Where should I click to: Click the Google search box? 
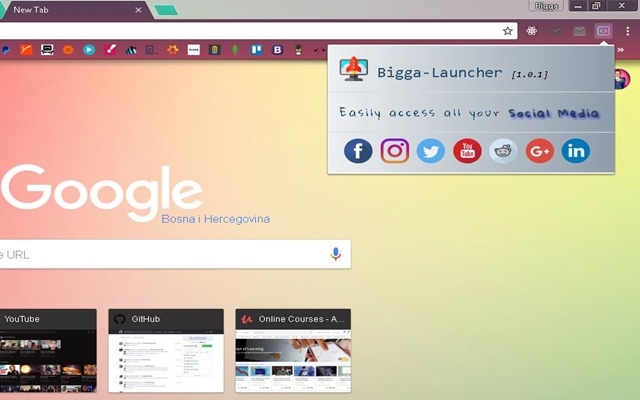coord(175,254)
